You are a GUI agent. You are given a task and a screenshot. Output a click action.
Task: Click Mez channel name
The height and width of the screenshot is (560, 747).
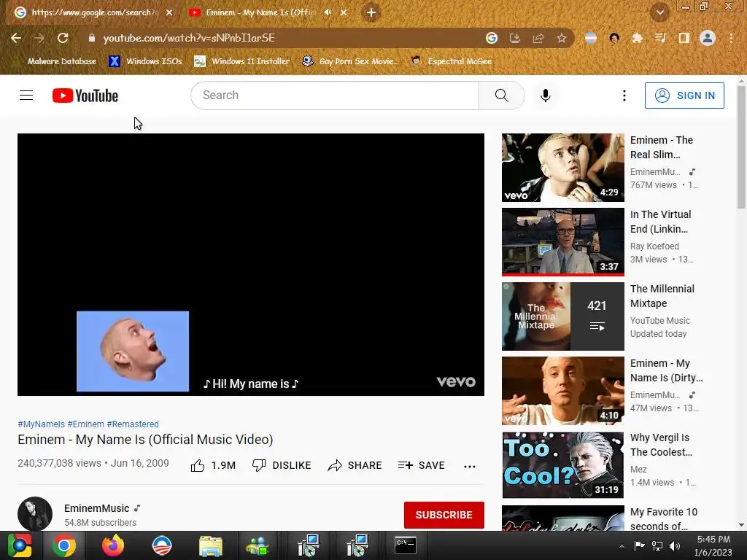click(638, 469)
